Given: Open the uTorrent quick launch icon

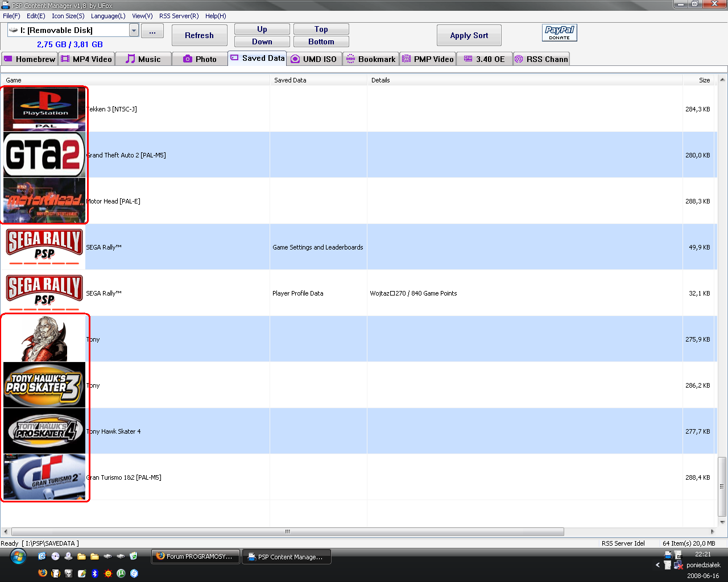Looking at the screenshot, I should pyautogui.click(x=121, y=573).
